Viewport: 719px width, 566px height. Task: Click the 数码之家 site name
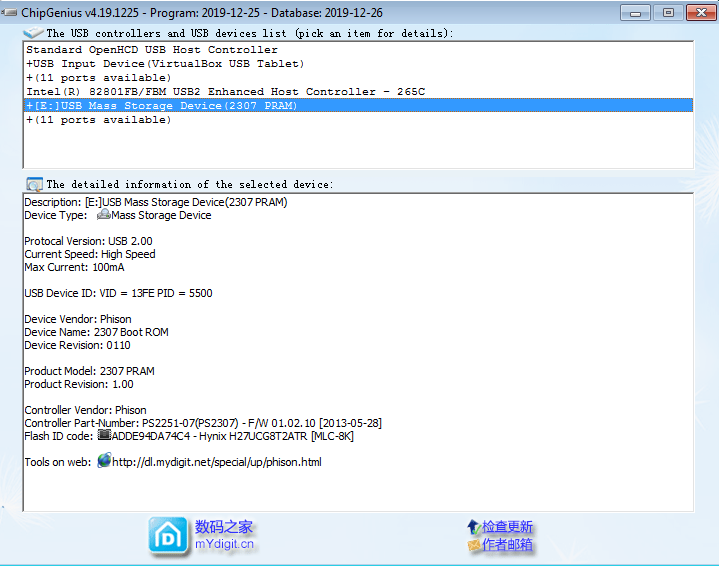click(x=224, y=527)
